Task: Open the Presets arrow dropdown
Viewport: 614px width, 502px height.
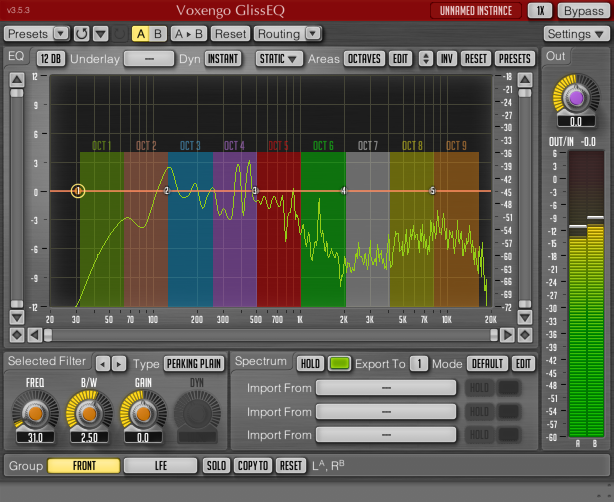Action: [61, 34]
